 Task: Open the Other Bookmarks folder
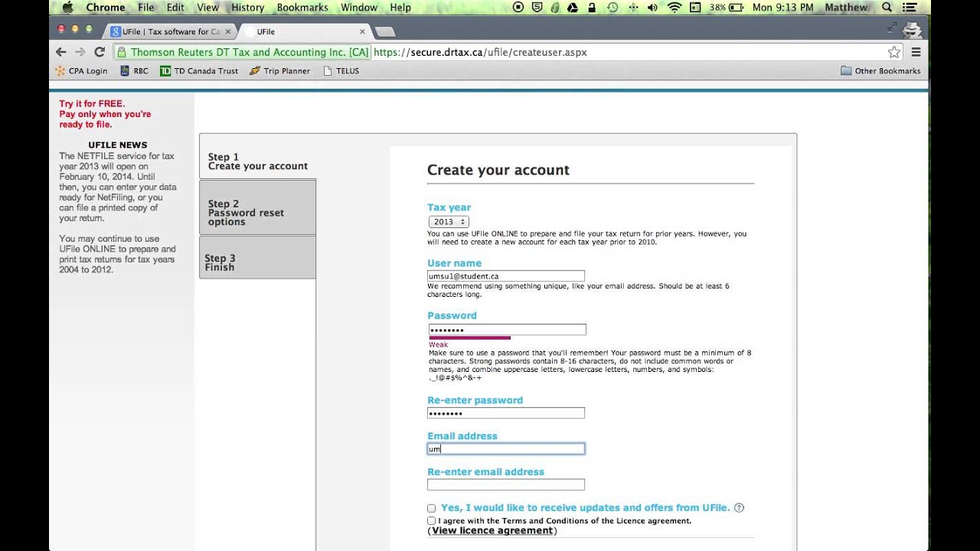tap(880, 70)
